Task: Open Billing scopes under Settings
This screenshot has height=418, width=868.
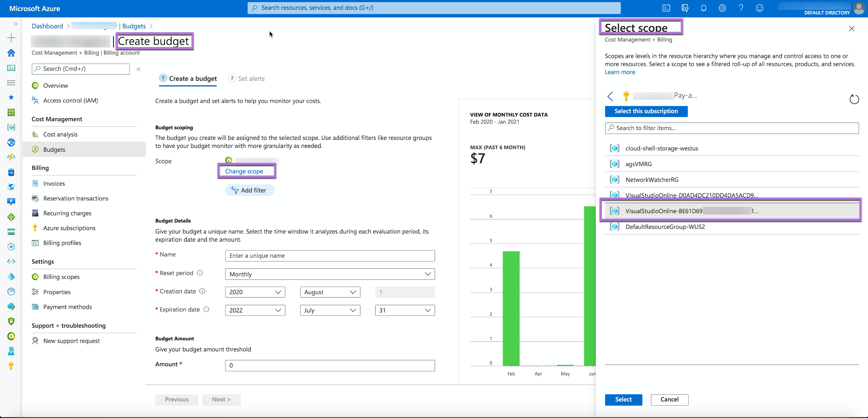Action: 61,277
